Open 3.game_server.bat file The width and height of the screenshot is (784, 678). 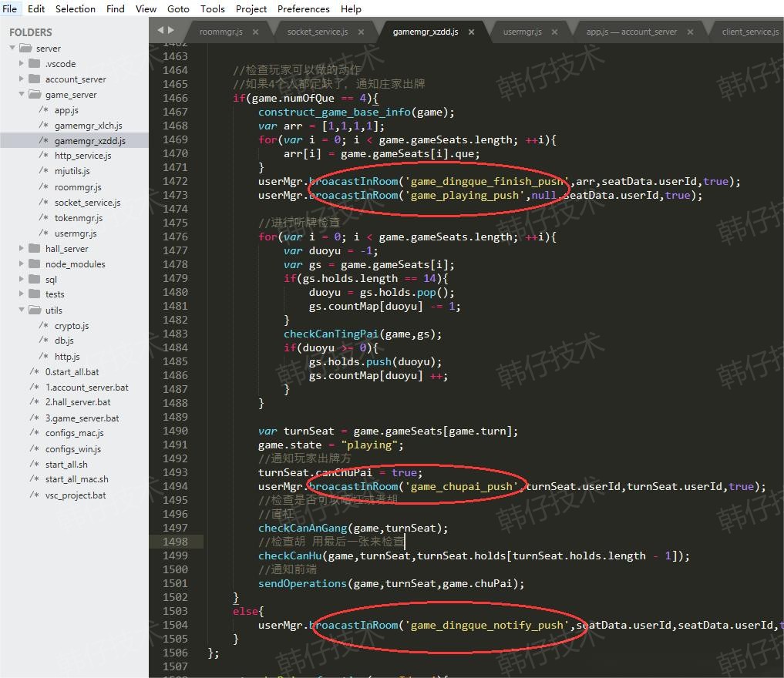pyautogui.click(x=82, y=418)
